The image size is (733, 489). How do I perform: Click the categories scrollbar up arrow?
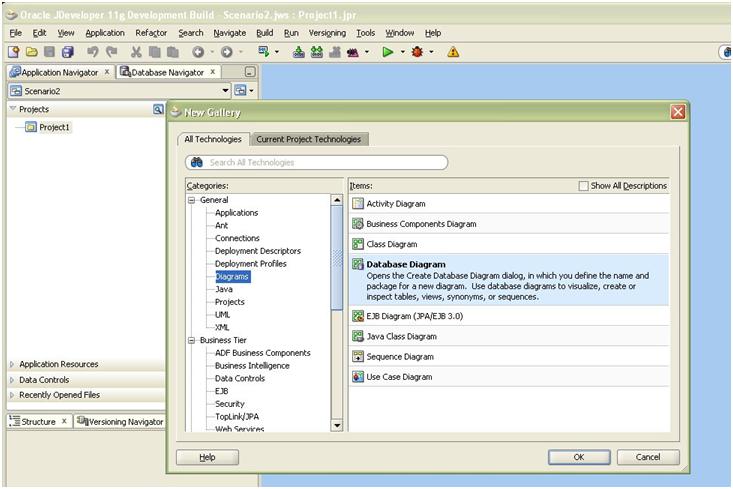337,200
